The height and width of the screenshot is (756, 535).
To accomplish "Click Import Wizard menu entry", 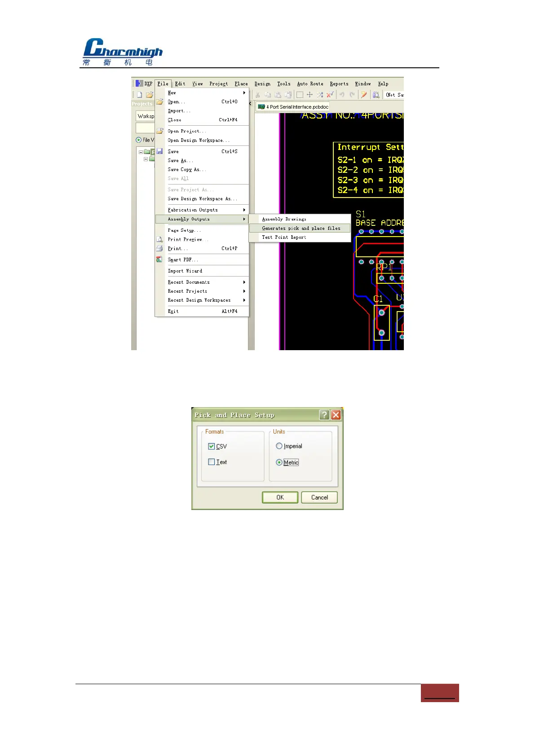I will (202, 271).
